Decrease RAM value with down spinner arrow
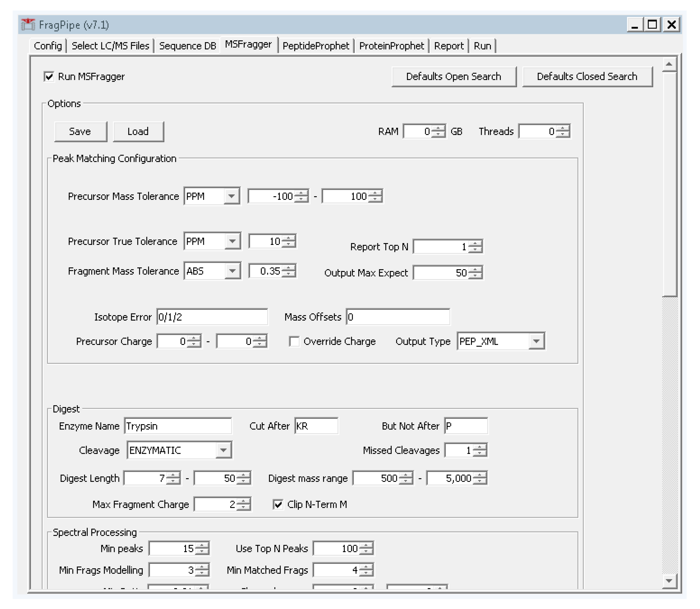 coord(438,135)
